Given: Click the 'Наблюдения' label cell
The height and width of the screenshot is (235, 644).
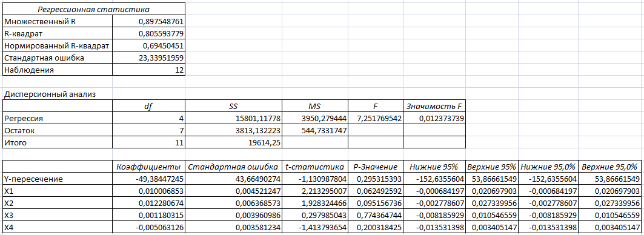Looking at the screenshot, I should point(57,70).
